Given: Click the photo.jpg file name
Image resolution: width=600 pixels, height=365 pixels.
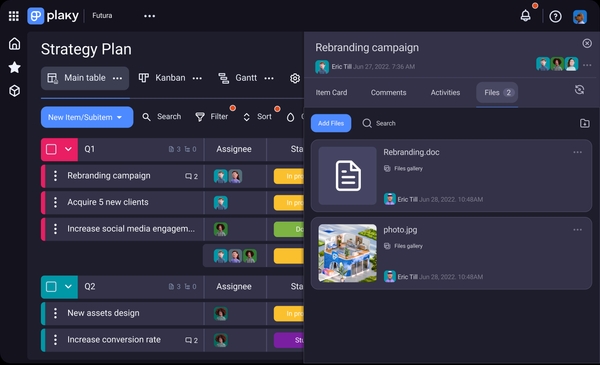Looking at the screenshot, I should pos(400,230).
